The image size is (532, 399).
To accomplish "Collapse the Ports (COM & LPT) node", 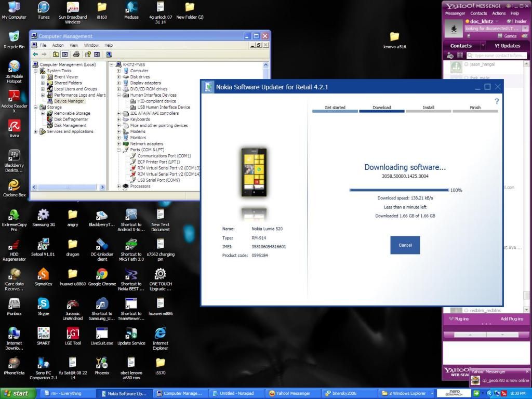I will click(119, 150).
